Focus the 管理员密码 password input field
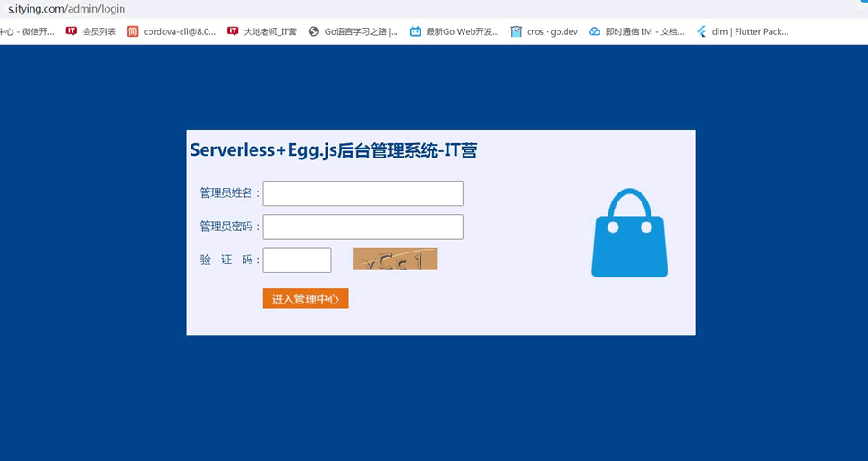This screenshot has width=868, height=461. 362,226
